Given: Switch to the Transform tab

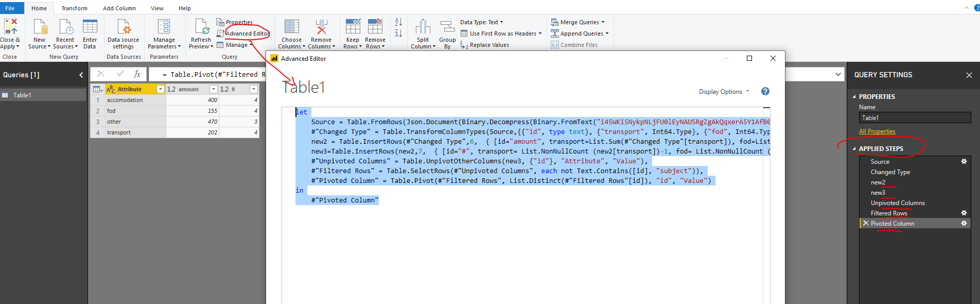Looking at the screenshot, I should coord(75,8).
